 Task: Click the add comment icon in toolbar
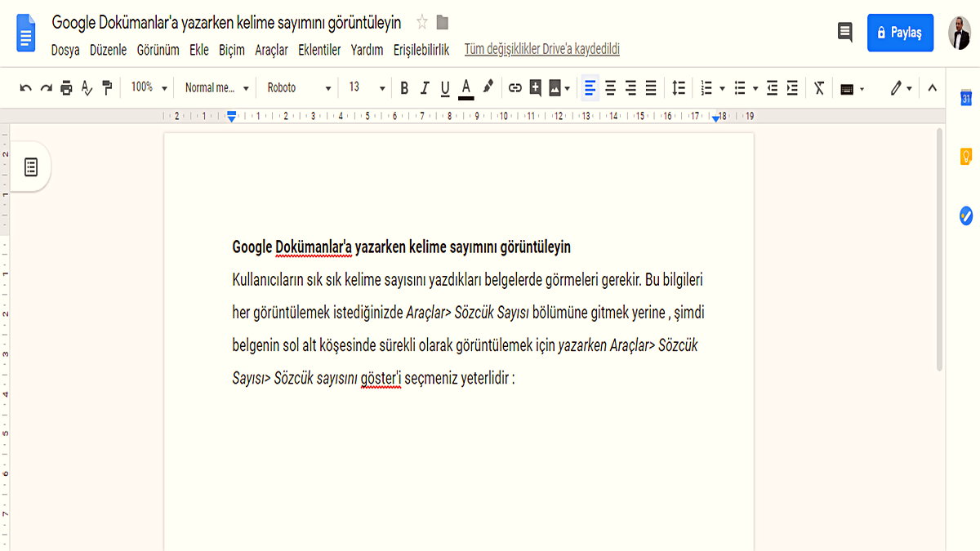click(536, 88)
